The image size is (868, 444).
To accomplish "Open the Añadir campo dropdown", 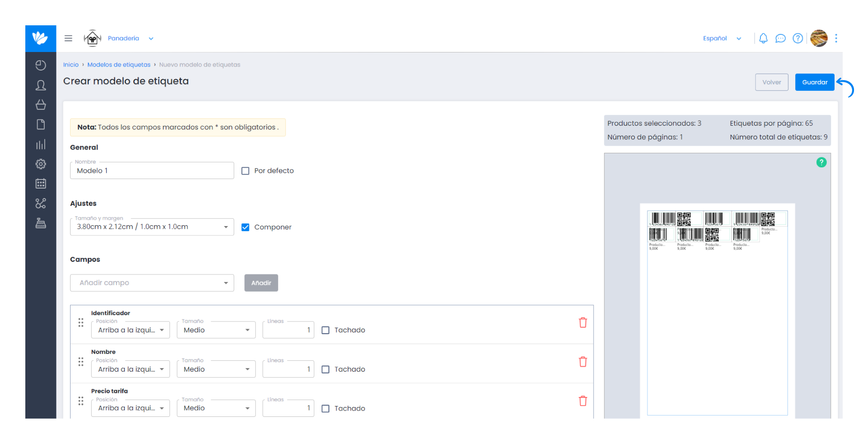I will point(152,283).
